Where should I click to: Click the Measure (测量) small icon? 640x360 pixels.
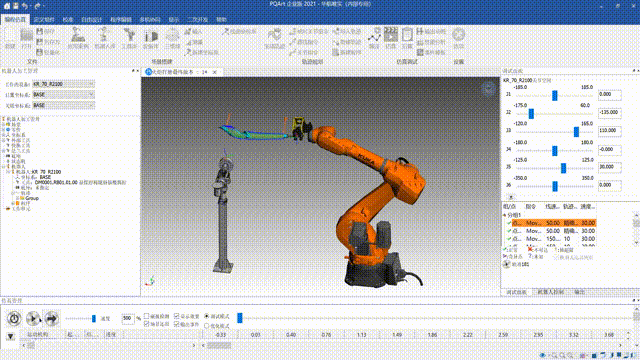click(188, 42)
